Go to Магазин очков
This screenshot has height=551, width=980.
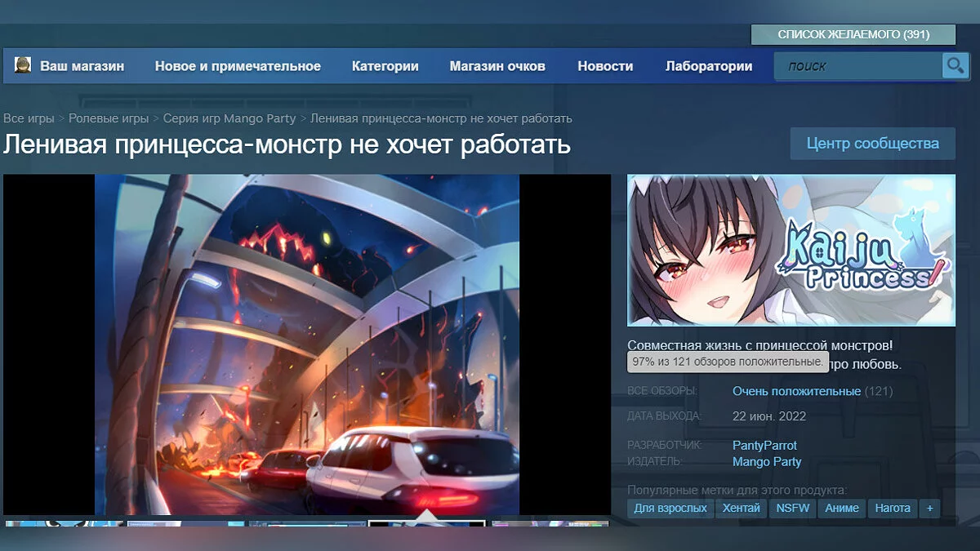497,66
